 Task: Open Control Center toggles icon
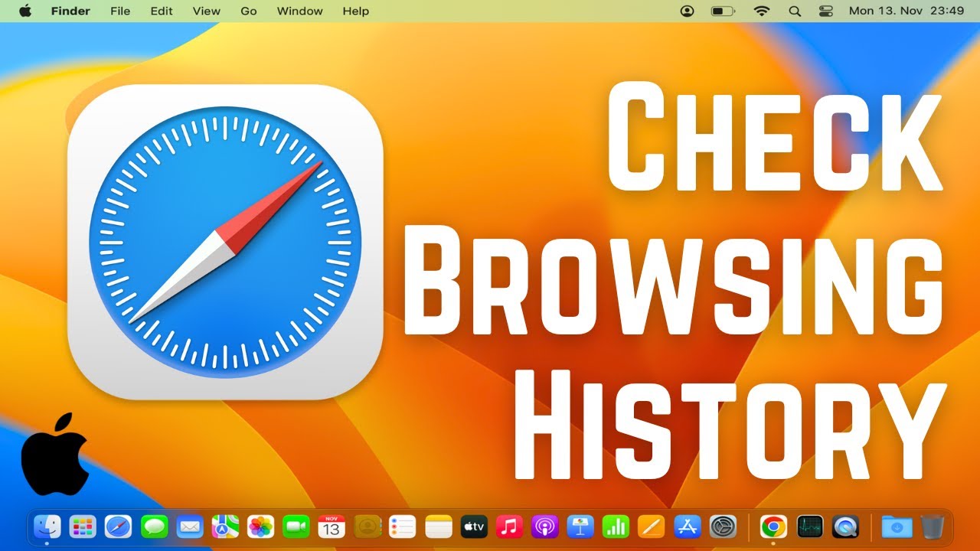click(825, 11)
